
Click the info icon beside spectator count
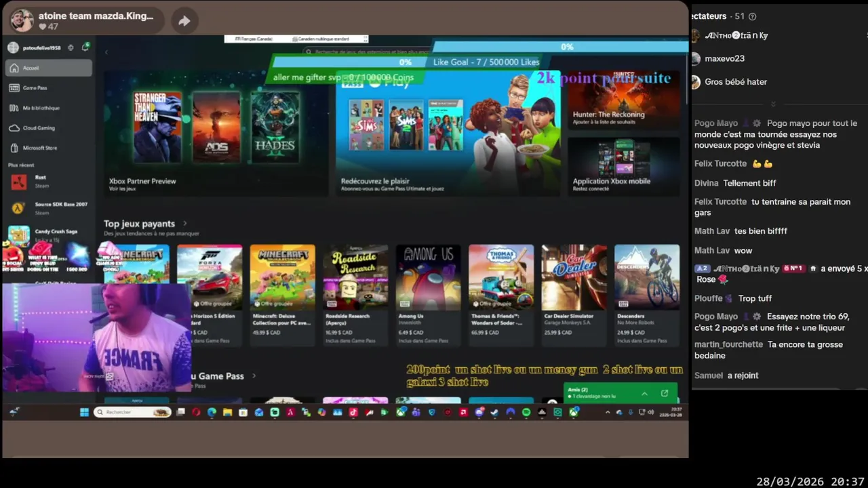tap(752, 16)
